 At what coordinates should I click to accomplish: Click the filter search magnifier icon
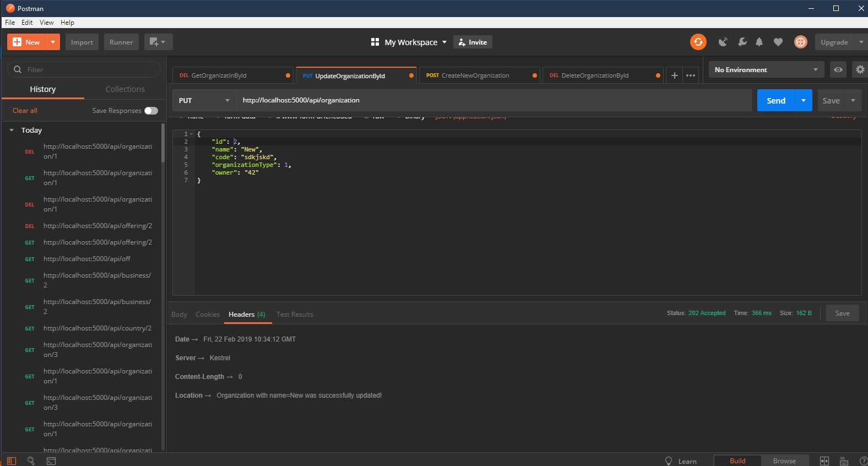pyautogui.click(x=18, y=69)
